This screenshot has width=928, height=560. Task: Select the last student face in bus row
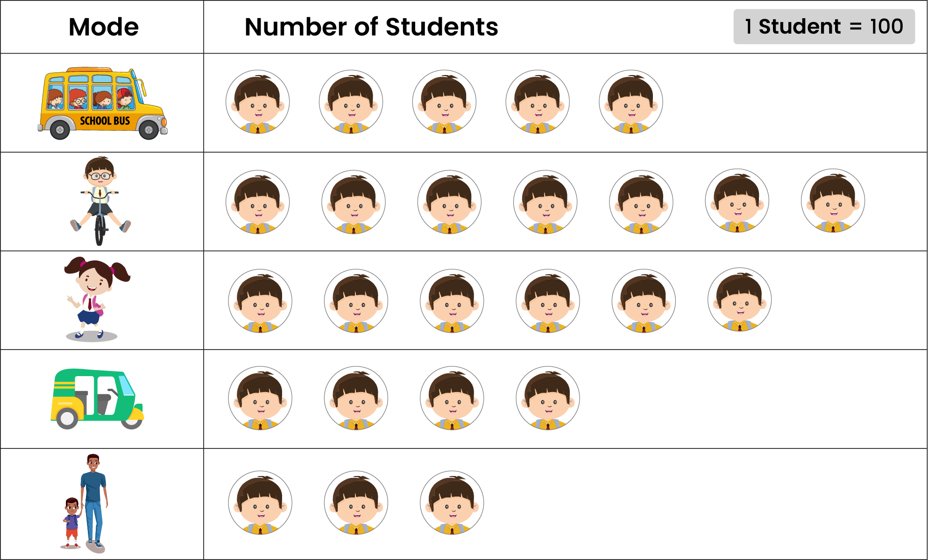tap(630, 102)
